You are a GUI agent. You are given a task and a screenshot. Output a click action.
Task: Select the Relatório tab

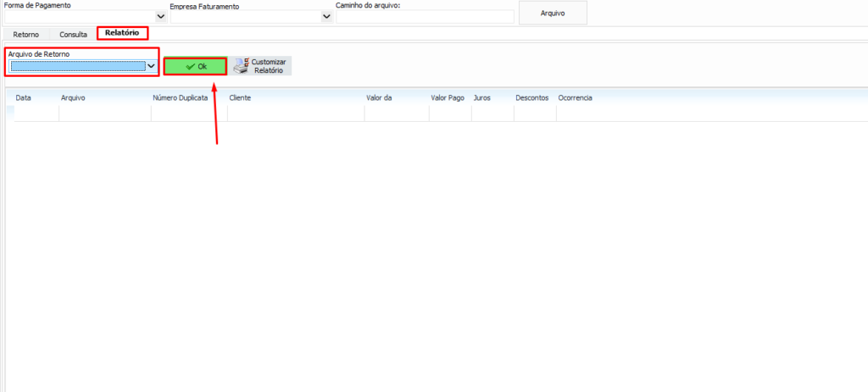click(122, 33)
